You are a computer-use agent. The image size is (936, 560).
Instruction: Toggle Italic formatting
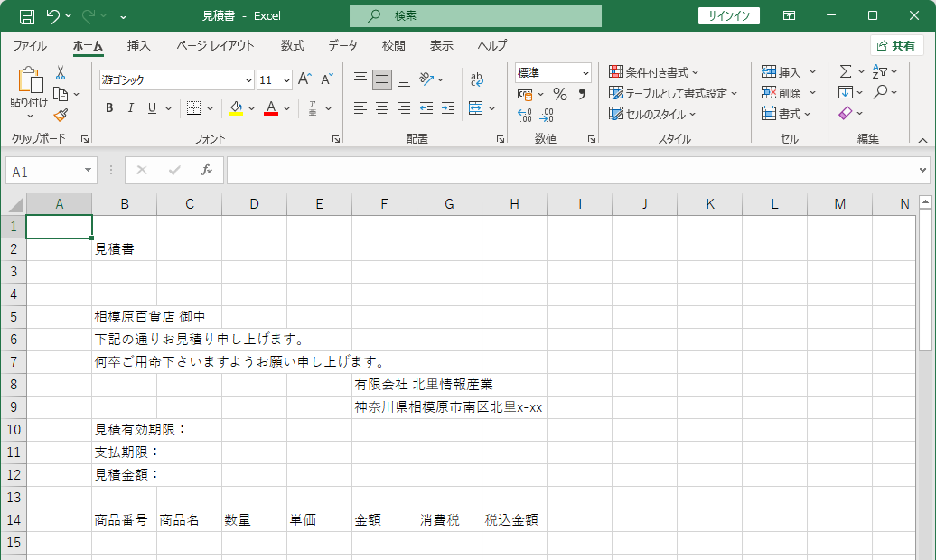pyautogui.click(x=131, y=108)
